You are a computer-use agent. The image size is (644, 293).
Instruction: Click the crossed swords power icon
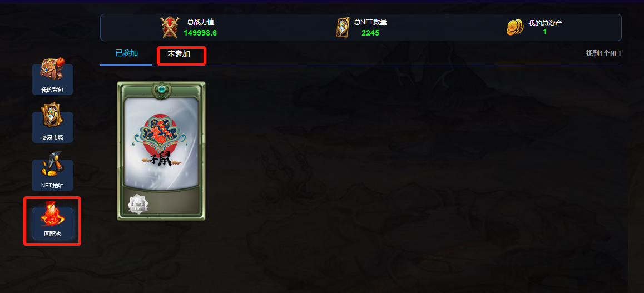coord(169,27)
